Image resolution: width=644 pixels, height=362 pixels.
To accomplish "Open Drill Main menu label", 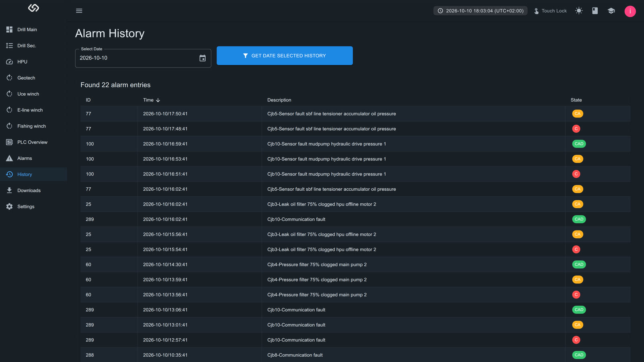I will pyautogui.click(x=27, y=29).
